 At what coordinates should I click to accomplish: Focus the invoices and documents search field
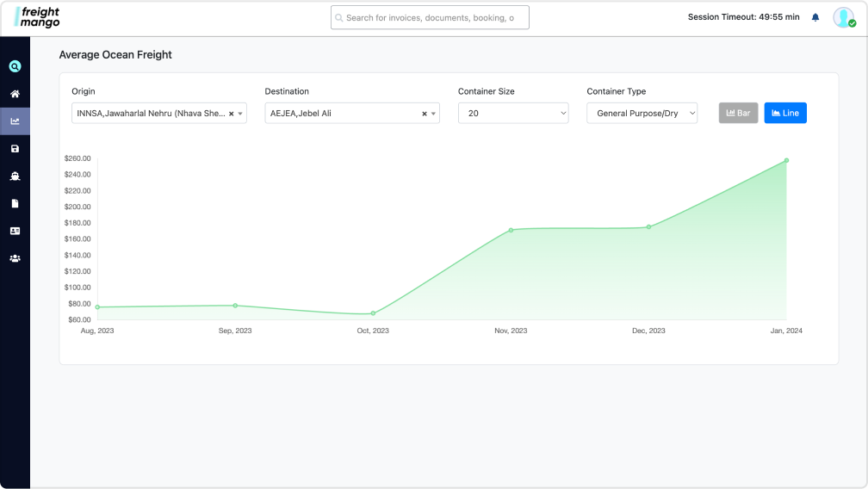[431, 18]
